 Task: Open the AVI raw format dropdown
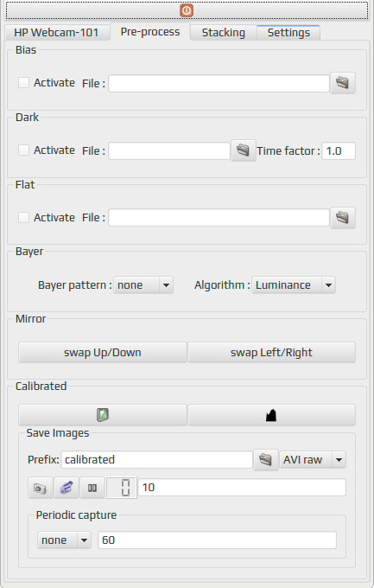tap(313, 459)
